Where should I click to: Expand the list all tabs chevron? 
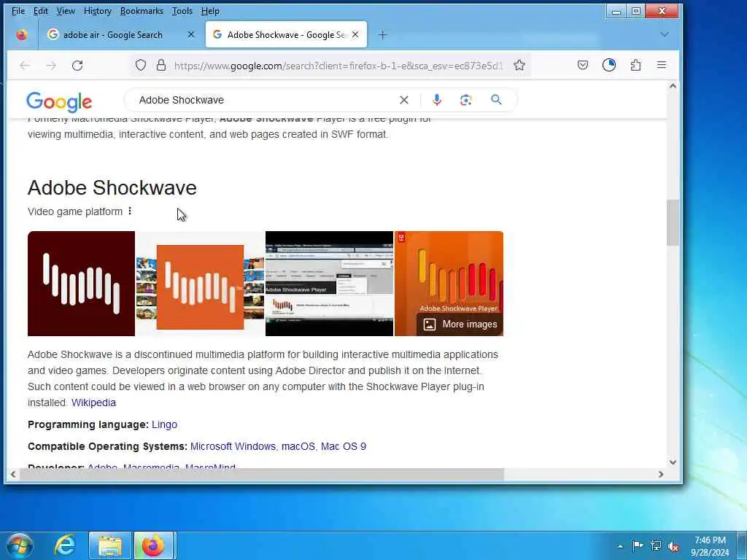point(664,34)
